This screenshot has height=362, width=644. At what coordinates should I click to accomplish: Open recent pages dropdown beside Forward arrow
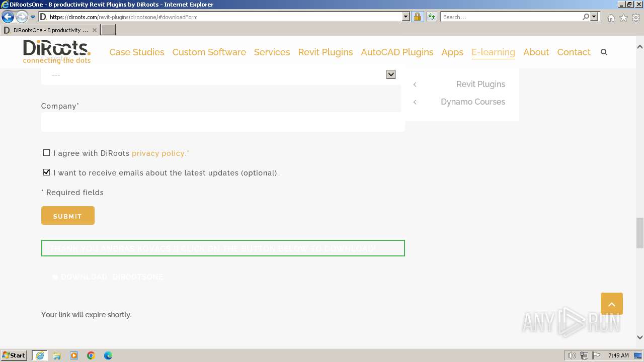point(33,17)
